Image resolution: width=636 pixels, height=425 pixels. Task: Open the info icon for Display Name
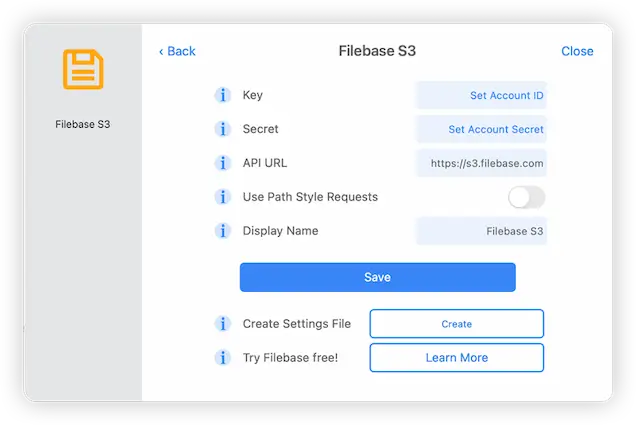223,231
